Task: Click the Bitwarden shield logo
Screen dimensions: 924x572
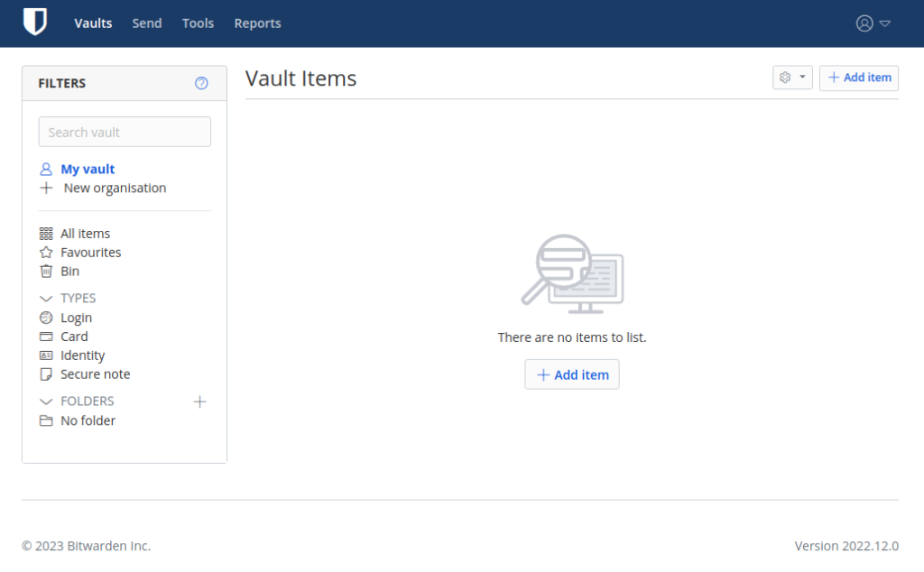Action: (x=35, y=23)
